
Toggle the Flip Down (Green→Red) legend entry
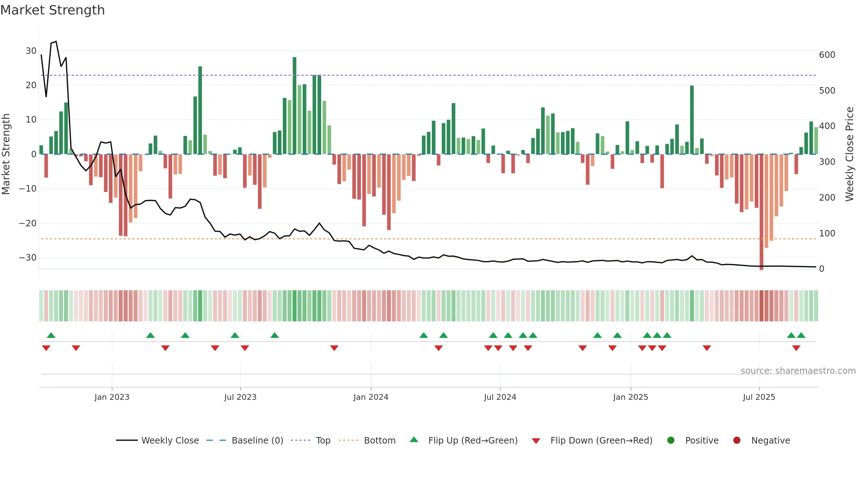click(x=592, y=440)
